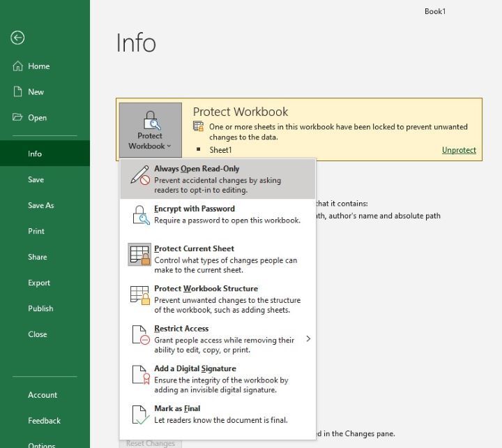Click the Encrypt with Password lock icon

(x=141, y=215)
